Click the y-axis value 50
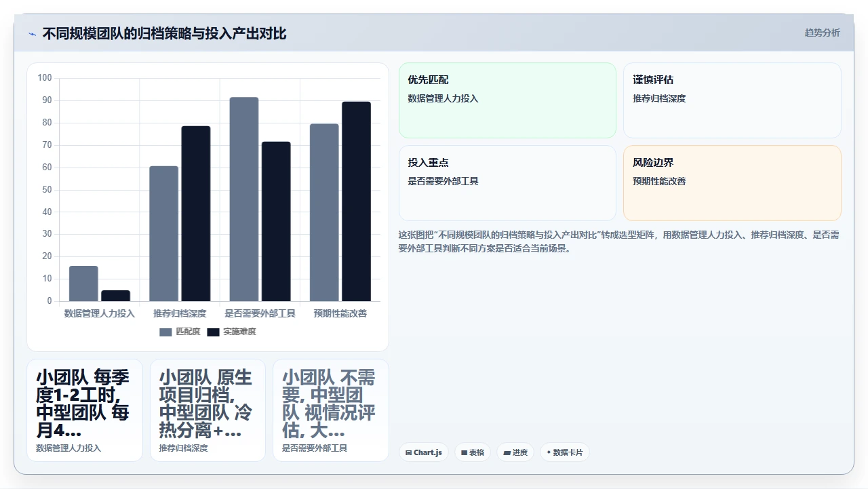 click(47, 190)
